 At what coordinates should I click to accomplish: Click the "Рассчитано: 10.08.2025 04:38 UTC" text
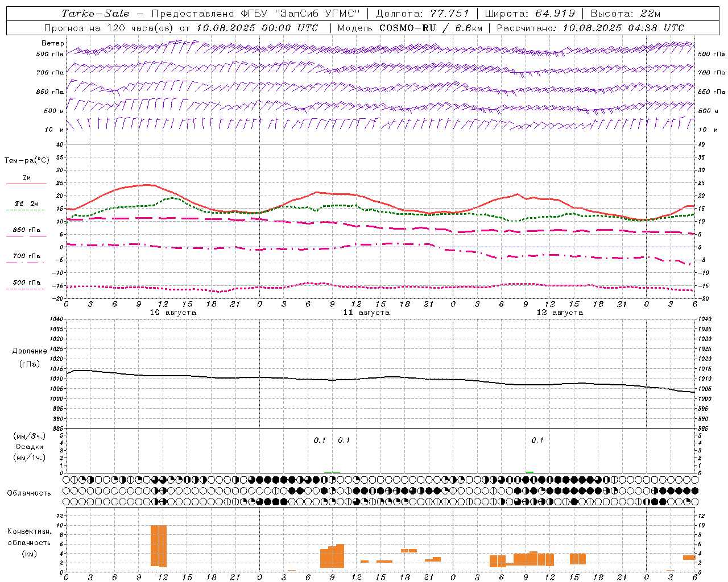click(x=590, y=28)
